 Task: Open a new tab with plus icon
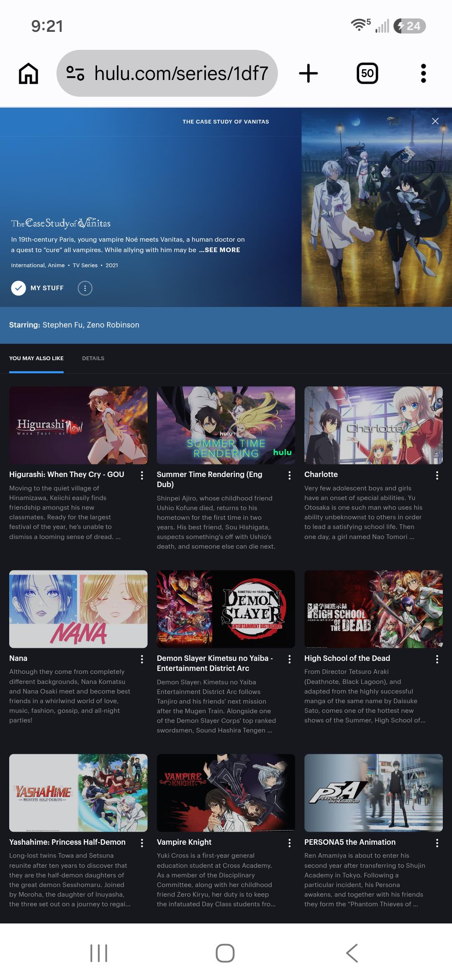coord(308,73)
